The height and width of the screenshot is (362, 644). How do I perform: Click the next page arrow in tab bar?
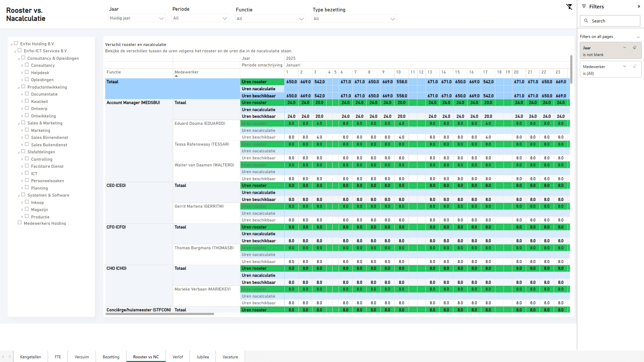click(10, 357)
